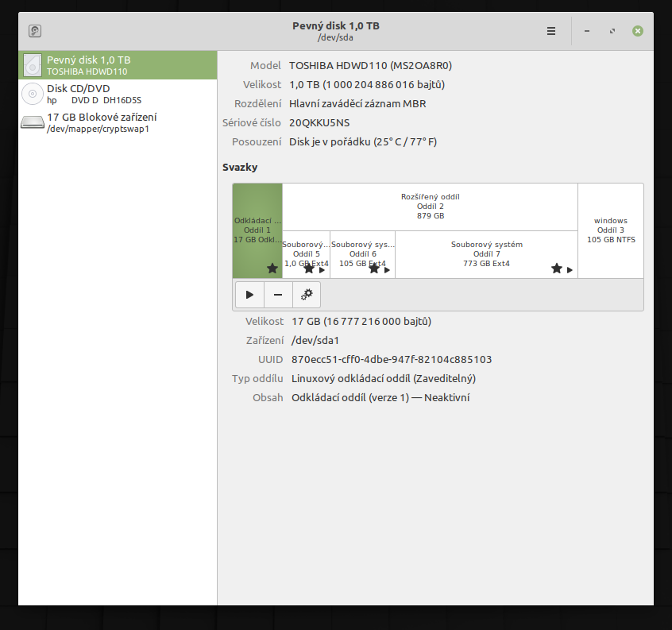Click the hard disk icon in sidebar
Screen dimensions: 672x630
click(33, 65)
